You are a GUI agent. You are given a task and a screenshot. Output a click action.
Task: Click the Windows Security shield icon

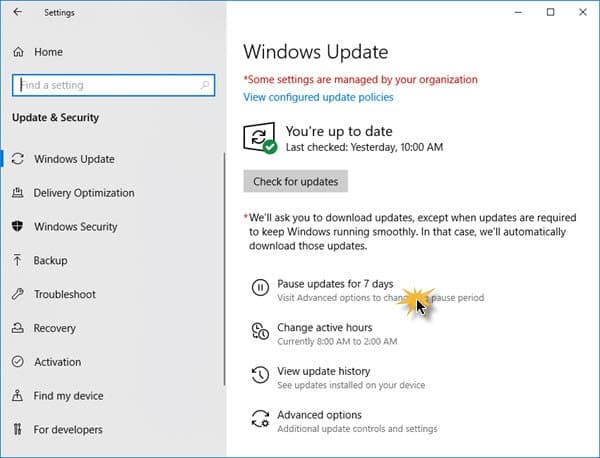(x=18, y=226)
